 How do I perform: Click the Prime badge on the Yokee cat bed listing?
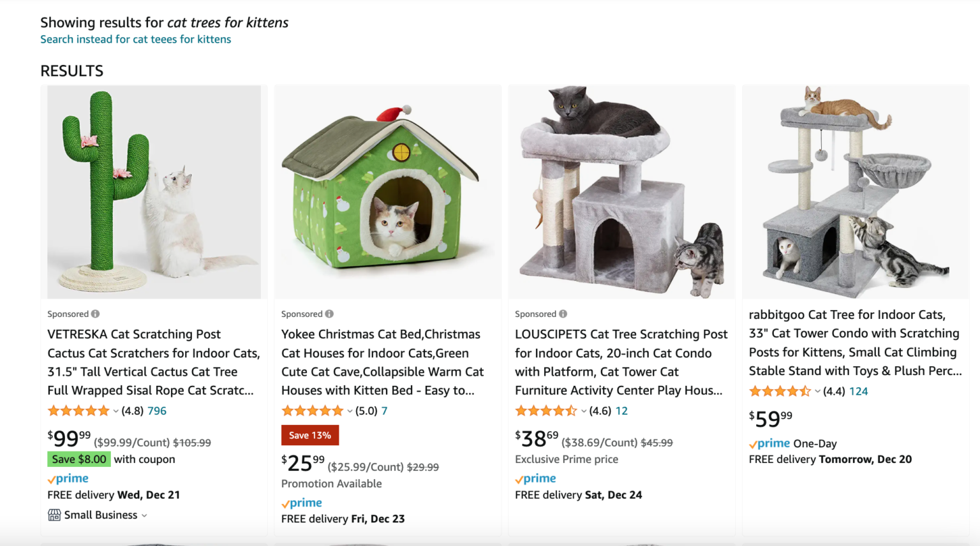(x=301, y=502)
